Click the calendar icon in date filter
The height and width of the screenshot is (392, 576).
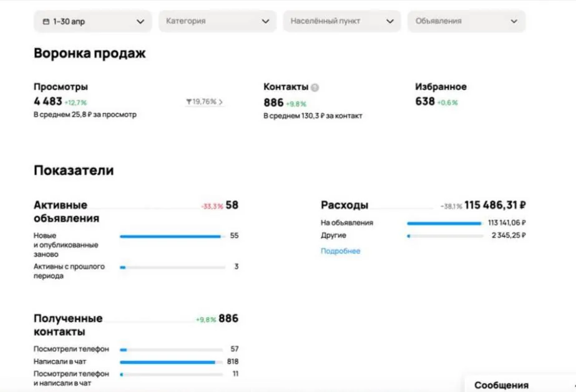[46, 22]
